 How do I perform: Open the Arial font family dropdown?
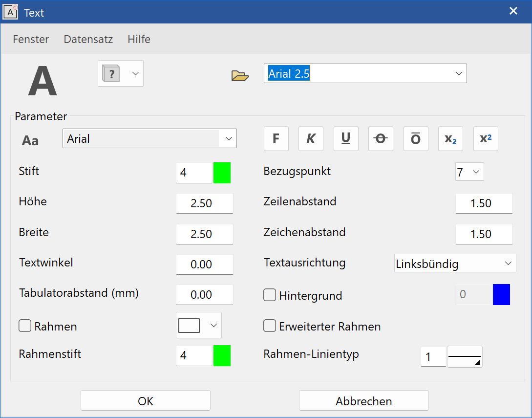229,138
